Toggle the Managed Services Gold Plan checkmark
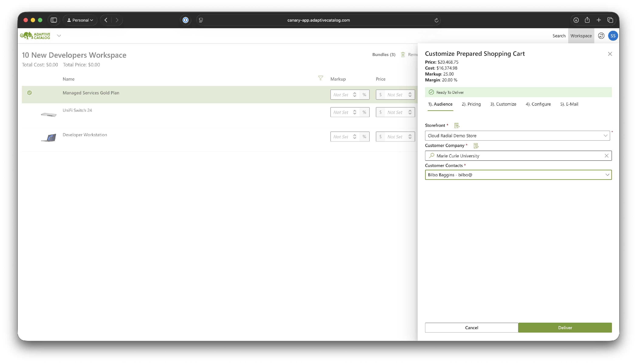 pyautogui.click(x=30, y=93)
